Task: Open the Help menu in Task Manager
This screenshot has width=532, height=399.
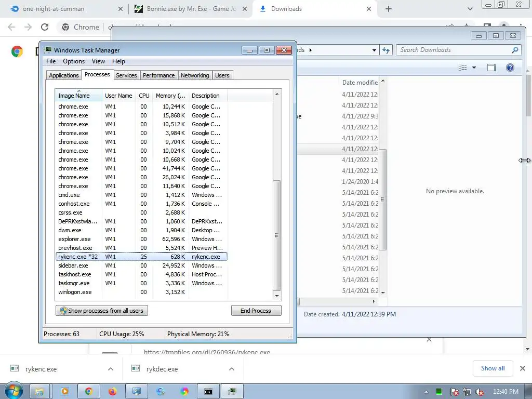Action: click(x=118, y=61)
